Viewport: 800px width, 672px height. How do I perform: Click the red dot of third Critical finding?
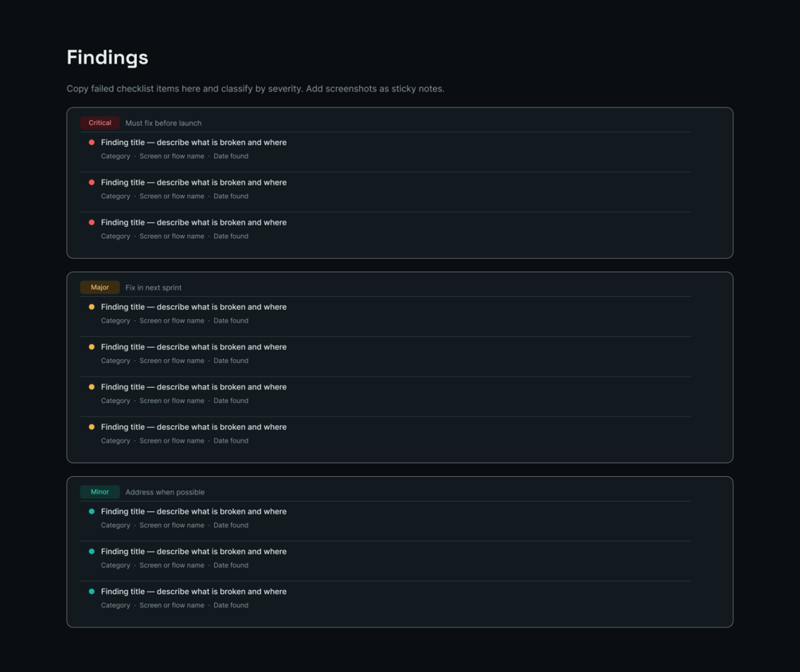click(92, 222)
